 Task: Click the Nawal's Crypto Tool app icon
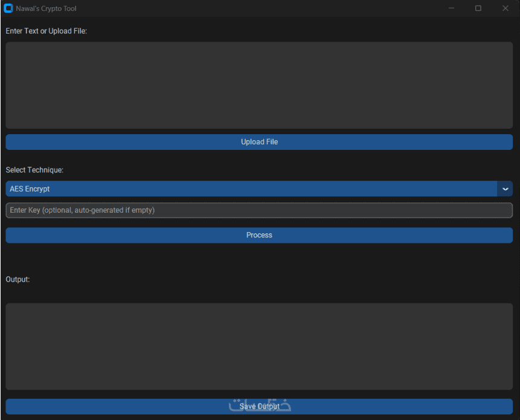[8, 8]
